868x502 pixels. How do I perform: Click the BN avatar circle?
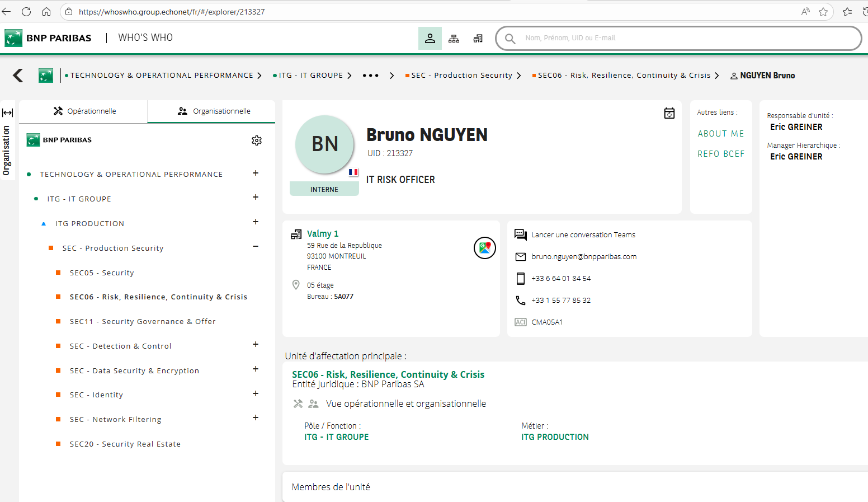point(325,144)
